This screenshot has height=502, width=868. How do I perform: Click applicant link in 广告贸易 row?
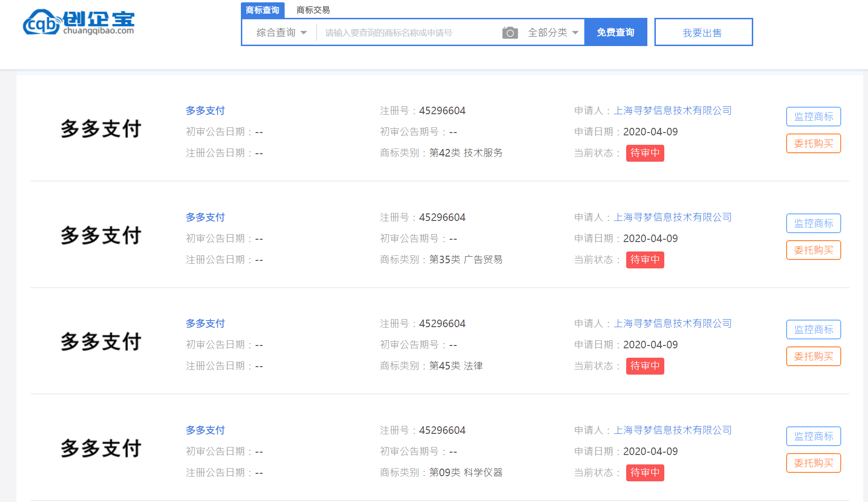coord(673,217)
